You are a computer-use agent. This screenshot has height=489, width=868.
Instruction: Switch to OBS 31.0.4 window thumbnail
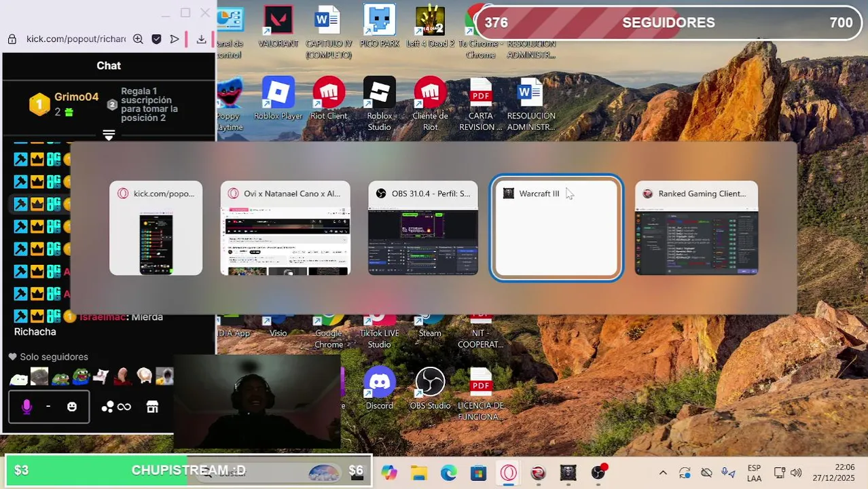pyautogui.click(x=423, y=228)
